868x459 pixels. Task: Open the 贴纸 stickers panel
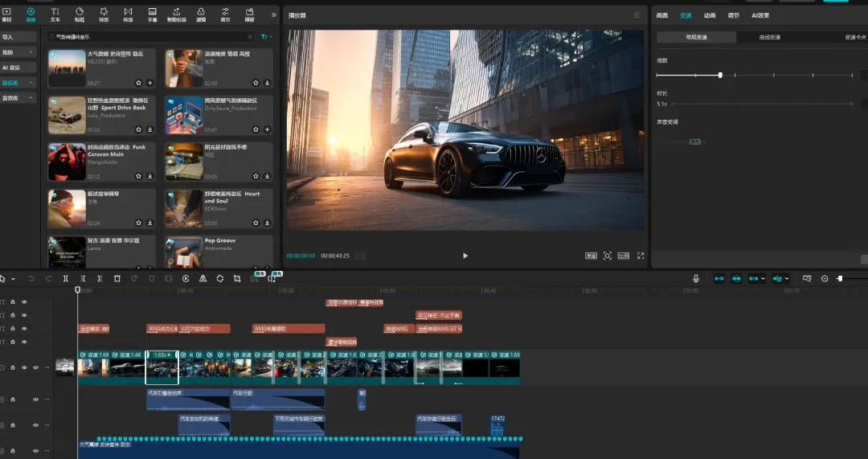tap(79, 14)
